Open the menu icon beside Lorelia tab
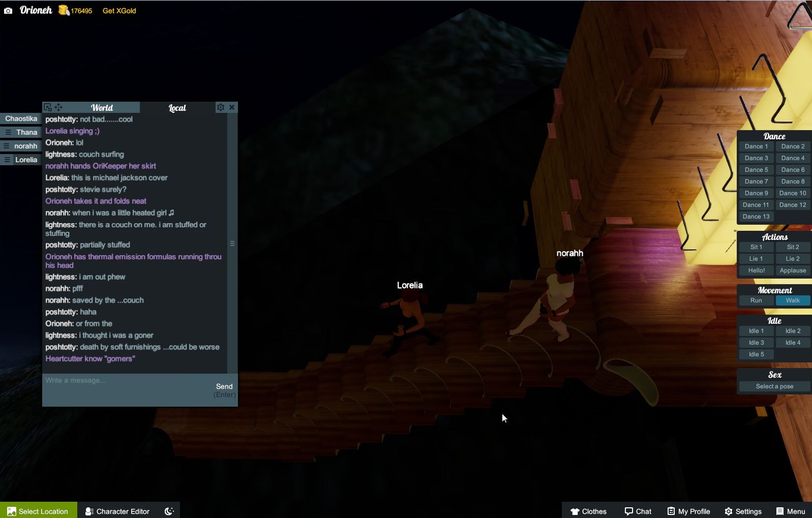Screen dimensions: 812x518 click(x=8, y=160)
